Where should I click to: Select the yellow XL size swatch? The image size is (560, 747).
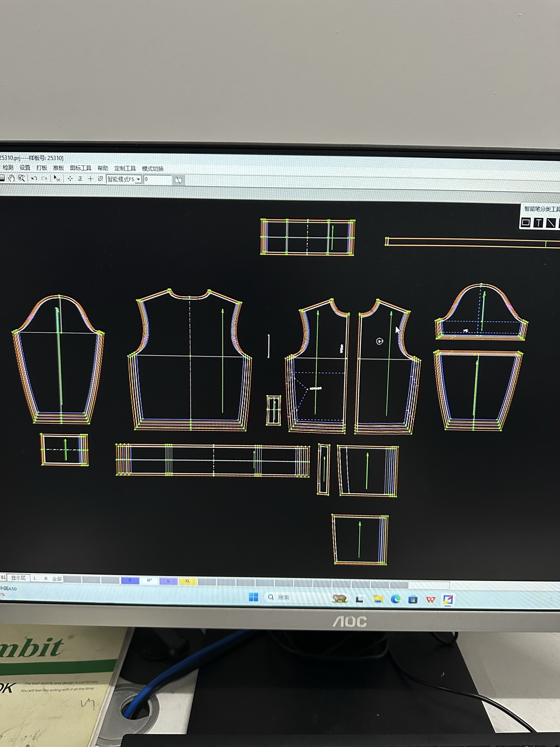pyautogui.click(x=187, y=581)
